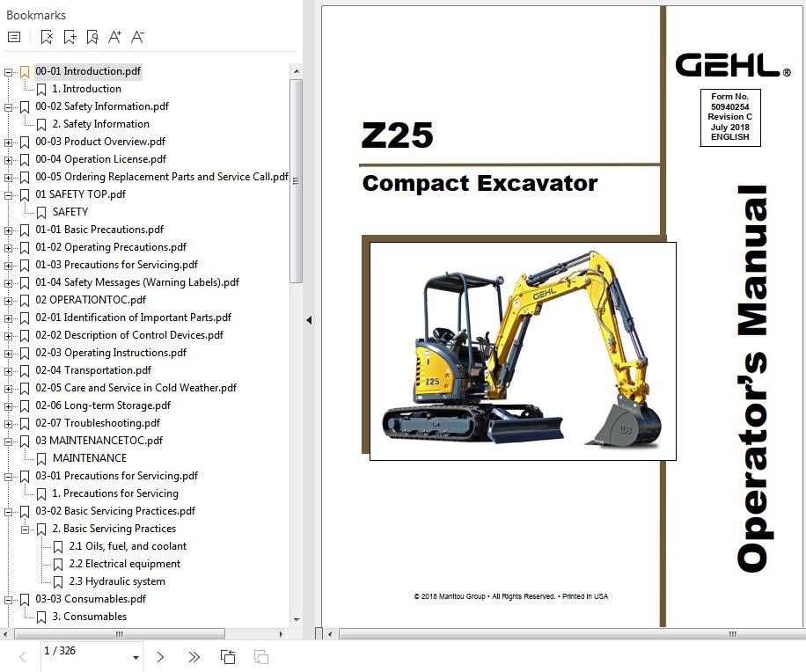
Task: Open bookmark 3. Consumables
Action: (x=89, y=617)
